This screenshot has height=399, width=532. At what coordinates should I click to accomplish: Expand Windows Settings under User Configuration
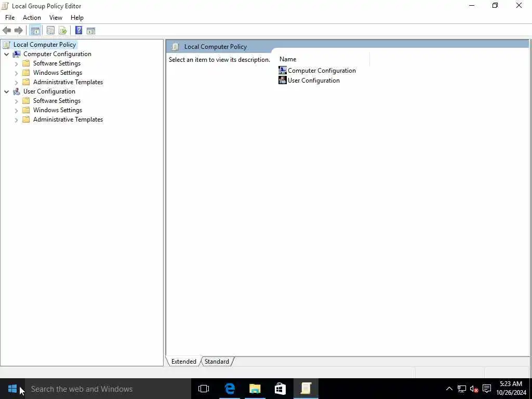[x=16, y=110]
